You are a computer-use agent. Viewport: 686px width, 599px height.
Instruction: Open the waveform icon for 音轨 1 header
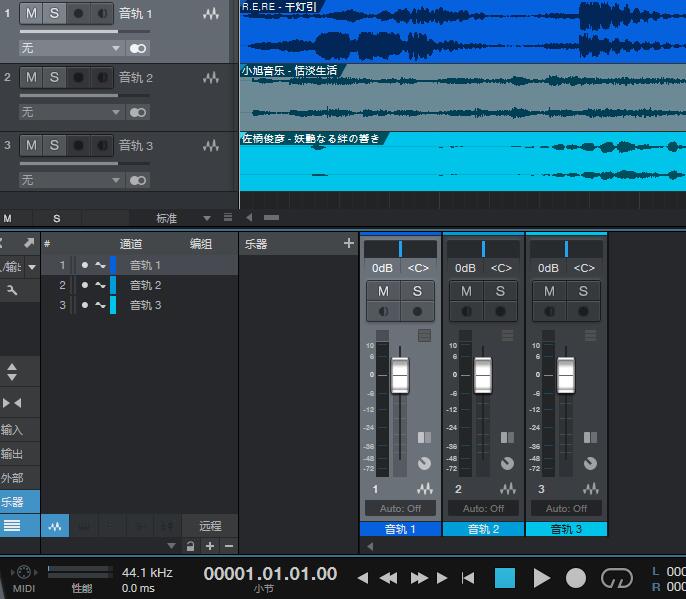click(211, 14)
